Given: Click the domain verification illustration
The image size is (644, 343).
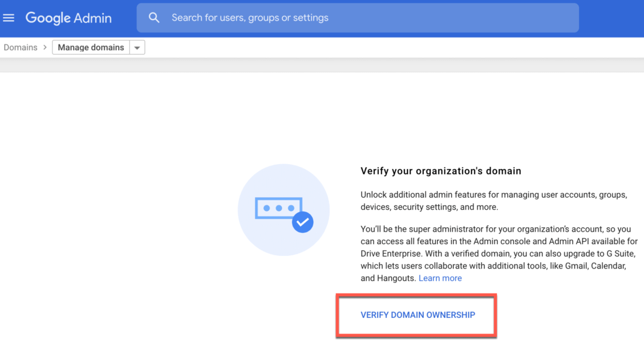Looking at the screenshot, I should 284,210.
